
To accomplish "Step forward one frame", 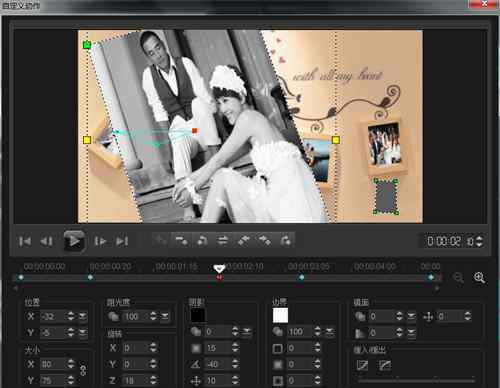I will point(100,241).
